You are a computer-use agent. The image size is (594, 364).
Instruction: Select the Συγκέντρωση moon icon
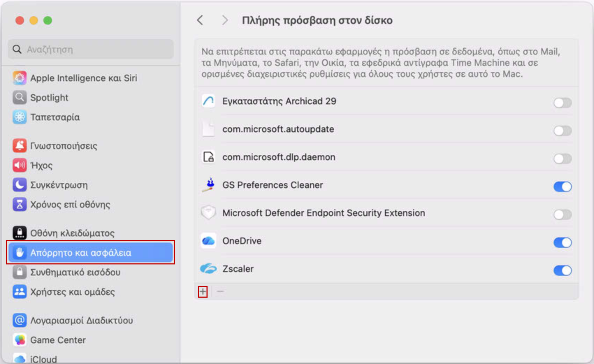[x=20, y=185]
